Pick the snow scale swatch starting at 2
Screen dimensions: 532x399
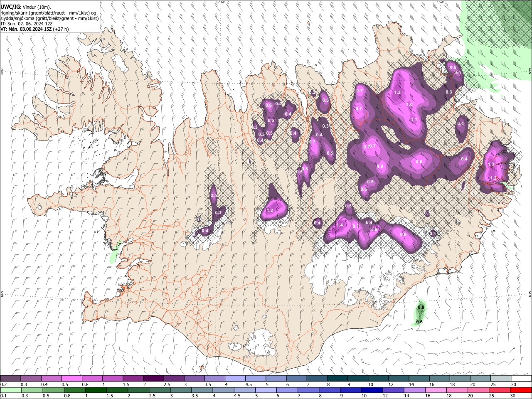pyautogui.click(x=153, y=379)
